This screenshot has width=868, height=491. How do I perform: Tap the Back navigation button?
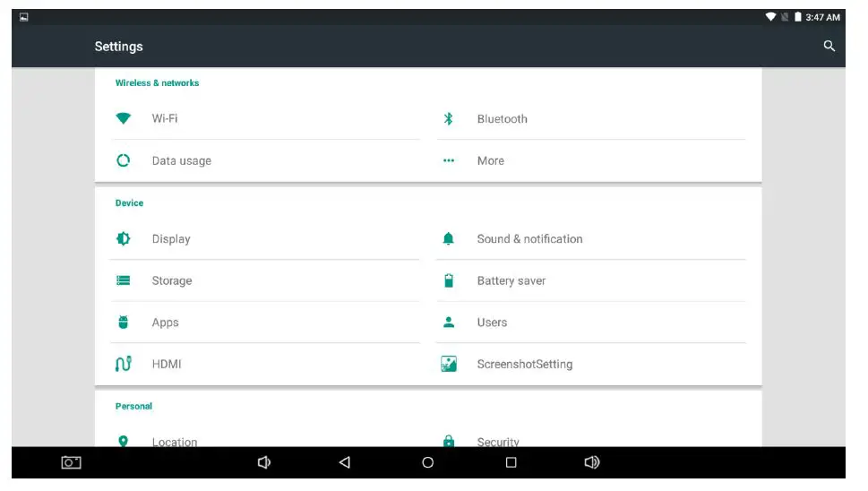(344, 462)
